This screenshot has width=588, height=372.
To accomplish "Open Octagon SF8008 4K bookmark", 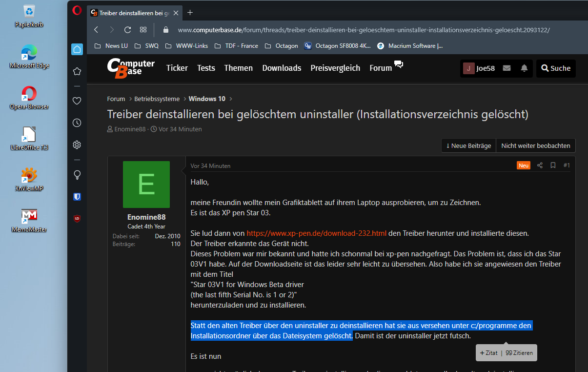I will tap(338, 46).
